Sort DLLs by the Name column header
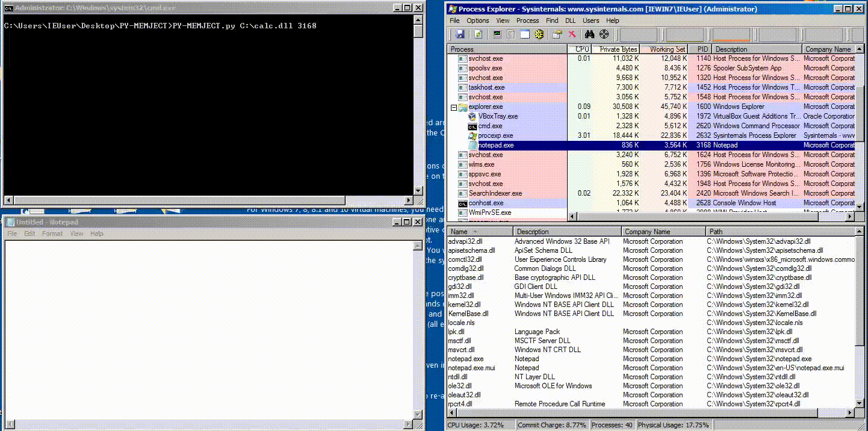Screen dimensions: 868x431 [x=480, y=232]
